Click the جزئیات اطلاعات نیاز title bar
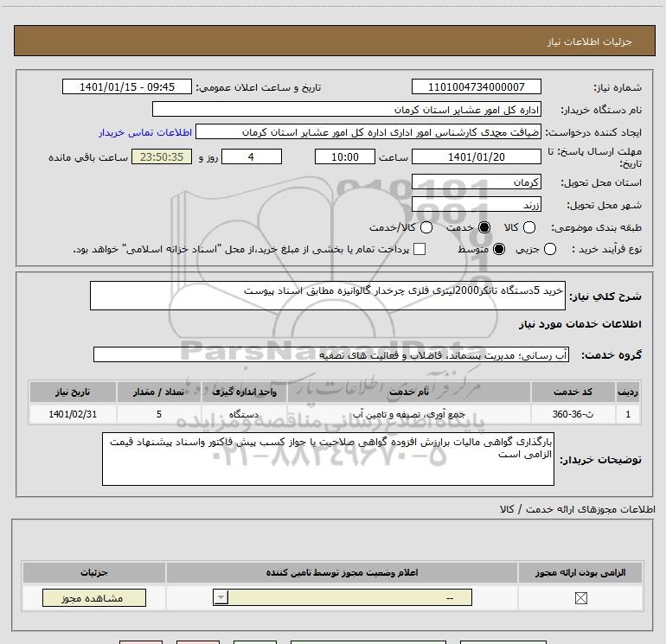Viewport: 666px width, 644px height. [x=335, y=41]
